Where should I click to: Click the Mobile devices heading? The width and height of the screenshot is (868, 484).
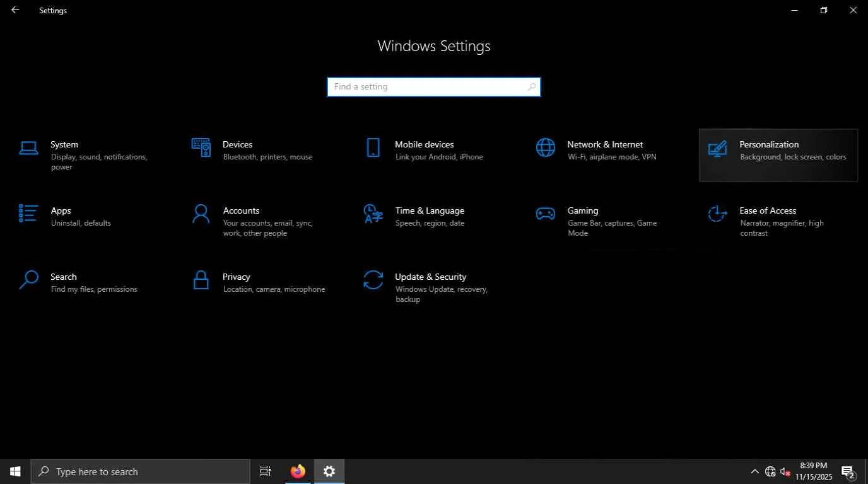425,144
